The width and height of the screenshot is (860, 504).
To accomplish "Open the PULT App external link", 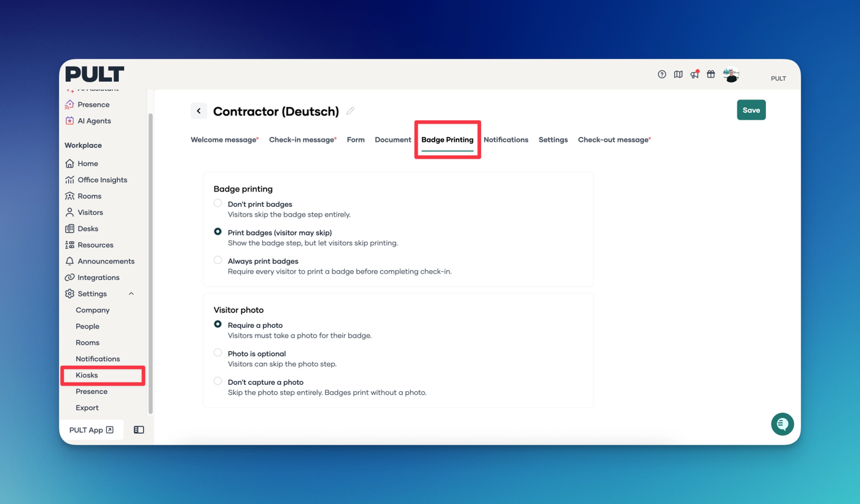I will click(x=92, y=430).
